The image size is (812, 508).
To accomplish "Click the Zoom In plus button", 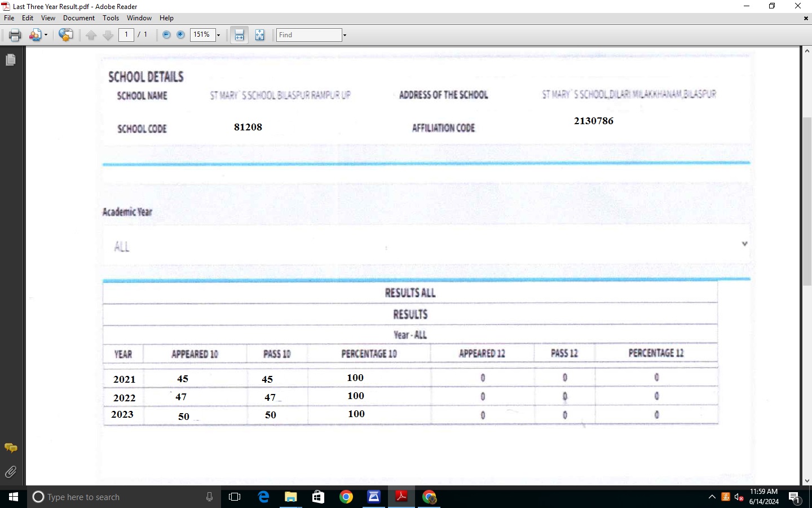I will pos(180,35).
